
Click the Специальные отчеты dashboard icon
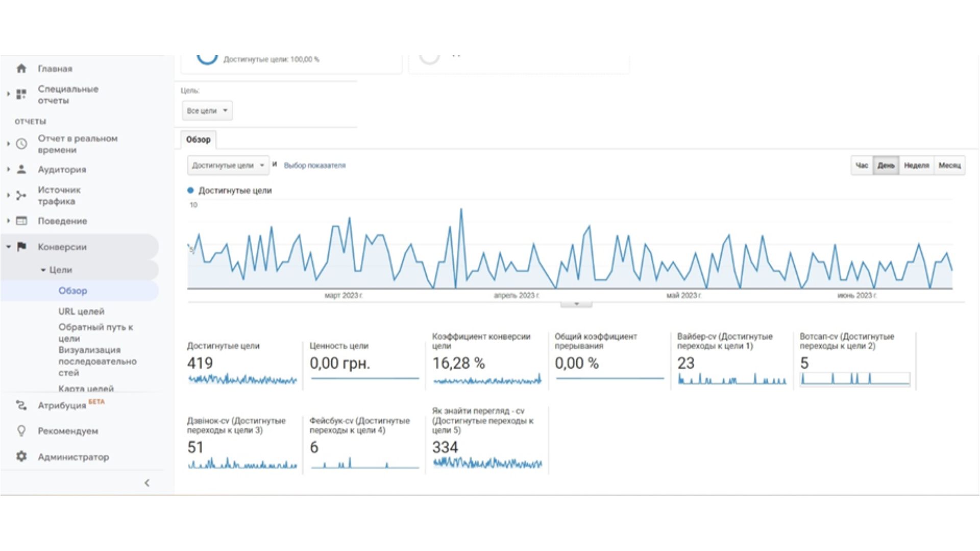tap(21, 94)
